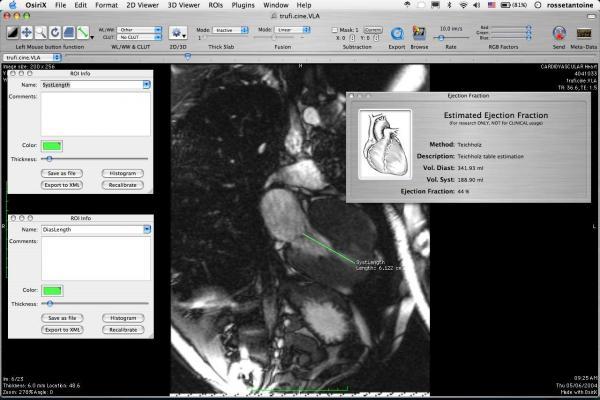Click Export to XML in DiasLength window
Viewport: 600px width, 400px height.
(x=62, y=329)
